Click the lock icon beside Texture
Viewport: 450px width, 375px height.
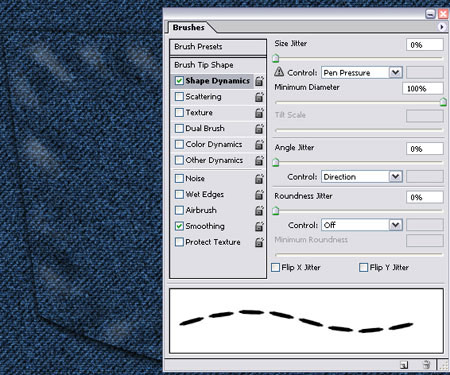point(259,113)
